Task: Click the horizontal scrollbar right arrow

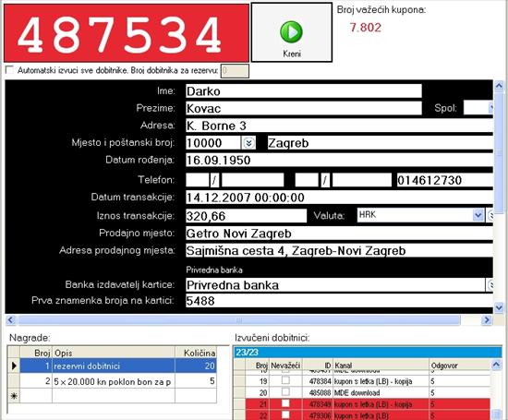Action: pos(486,320)
